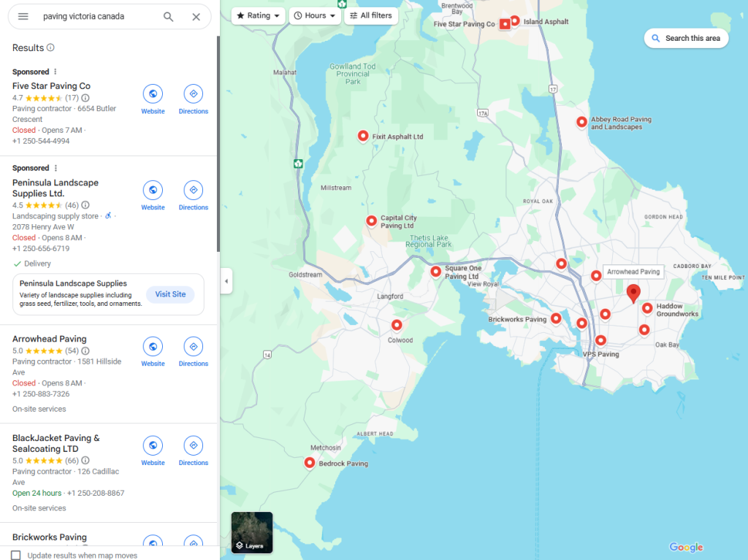This screenshot has height=560, width=748.
Task: Collapse the results side panel
Action: pos(226,280)
